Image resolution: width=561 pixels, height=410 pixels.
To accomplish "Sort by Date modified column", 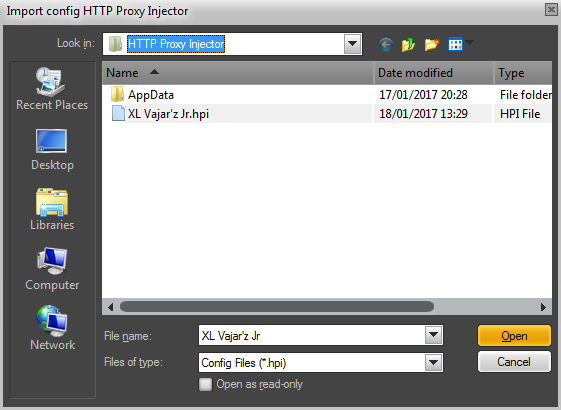I will 434,73.
